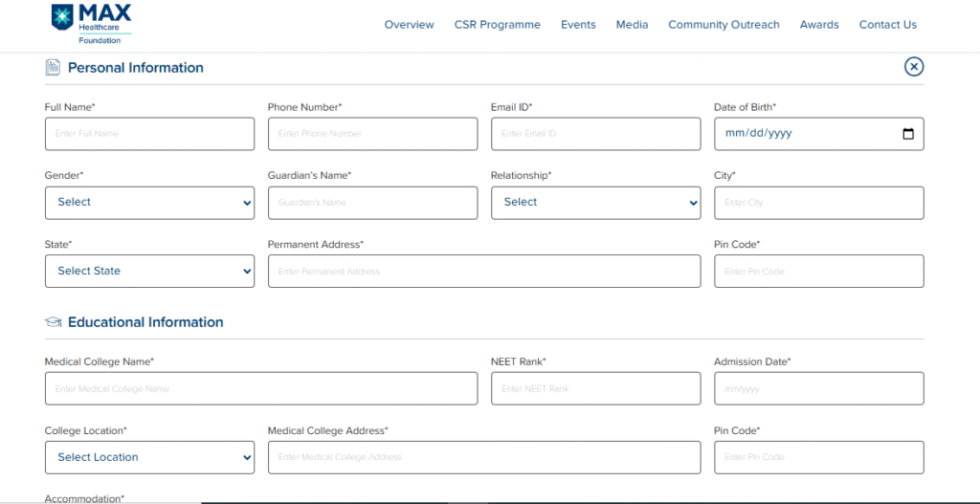Image resolution: width=980 pixels, height=504 pixels.
Task: Click the Admission Date input
Action: (818, 388)
